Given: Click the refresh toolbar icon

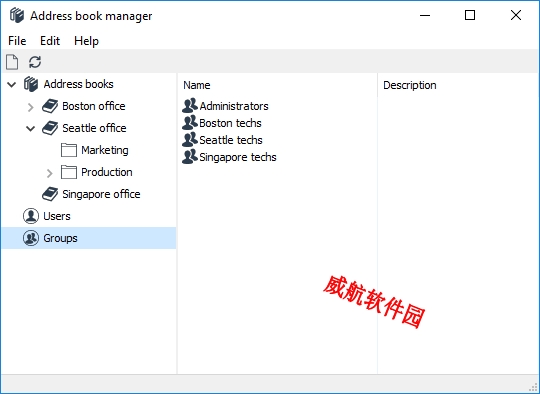Looking at the screenshot, I should coord(35,62).
